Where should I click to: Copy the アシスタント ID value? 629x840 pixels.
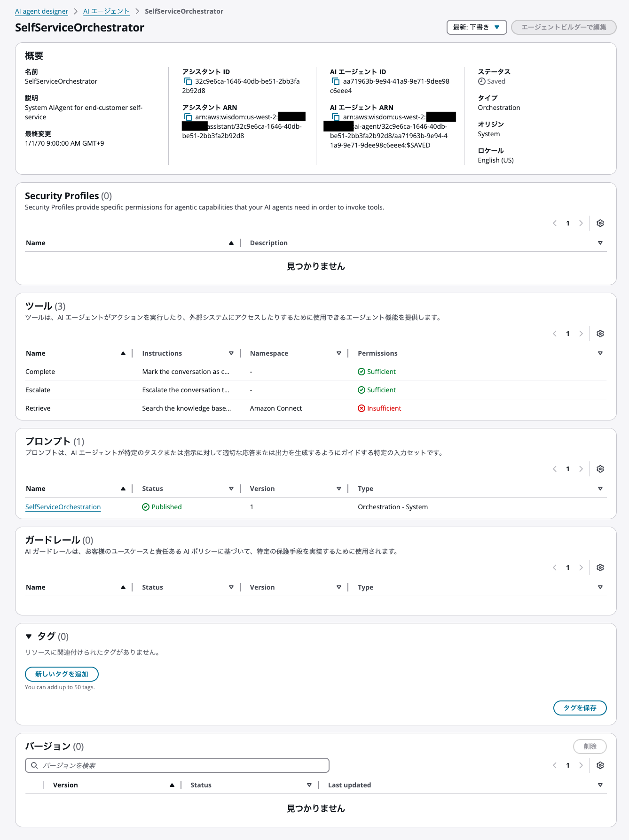[188, 81]
